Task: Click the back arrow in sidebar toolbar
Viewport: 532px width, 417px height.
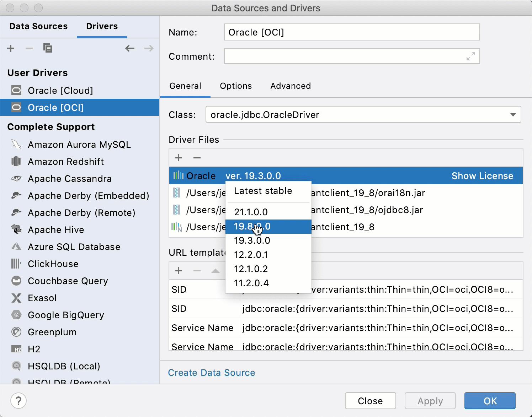Action: (x=130, y=48)
